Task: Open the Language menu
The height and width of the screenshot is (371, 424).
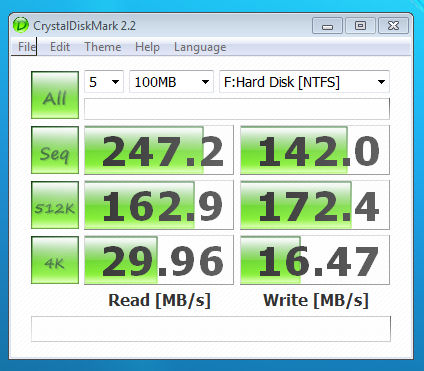Action: [x=200, y=47]
